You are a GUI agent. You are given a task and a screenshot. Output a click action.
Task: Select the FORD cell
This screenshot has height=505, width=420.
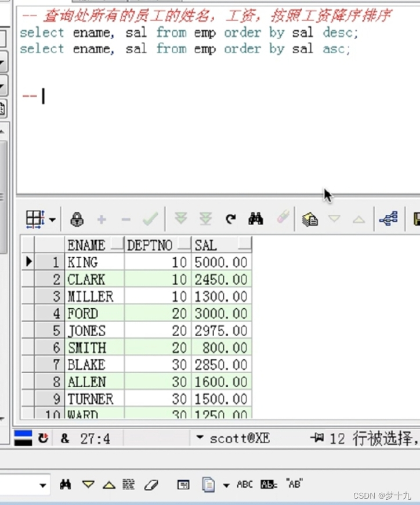[x=95, y=313]
